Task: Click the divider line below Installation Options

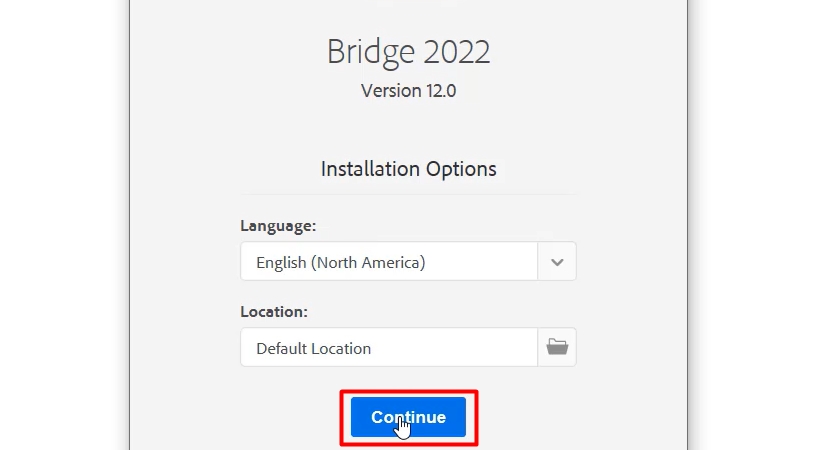Action: (408, 194)
